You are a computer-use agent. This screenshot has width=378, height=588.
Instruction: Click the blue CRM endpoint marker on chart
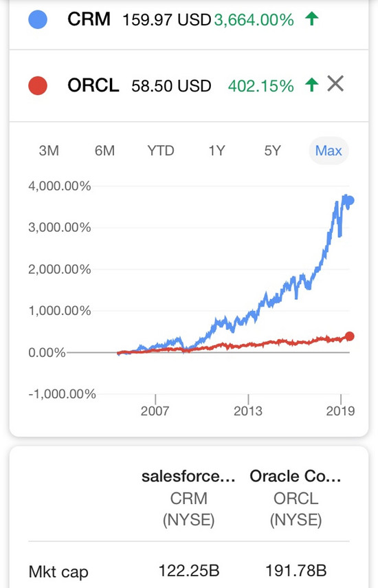click(350, 201)
